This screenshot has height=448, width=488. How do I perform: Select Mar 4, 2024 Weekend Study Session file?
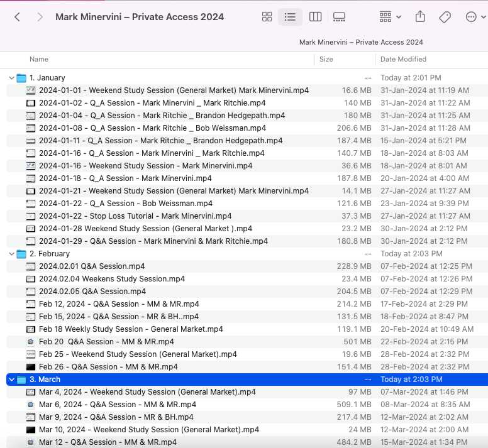pos(147,392)
